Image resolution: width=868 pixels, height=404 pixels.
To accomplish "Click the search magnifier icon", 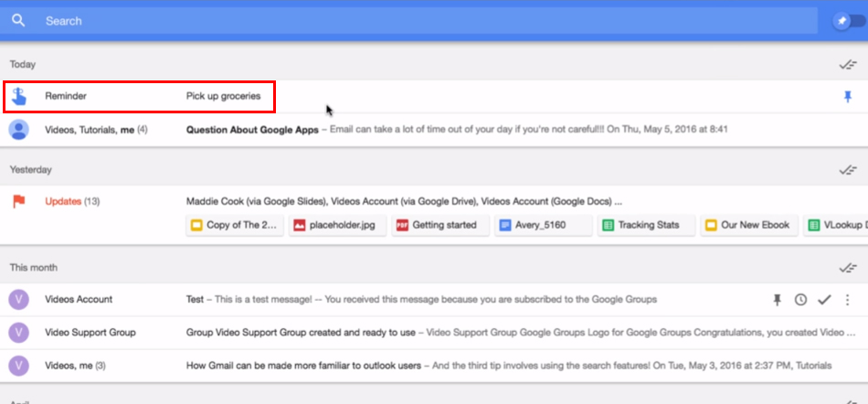I will click(x=19, y=20).
